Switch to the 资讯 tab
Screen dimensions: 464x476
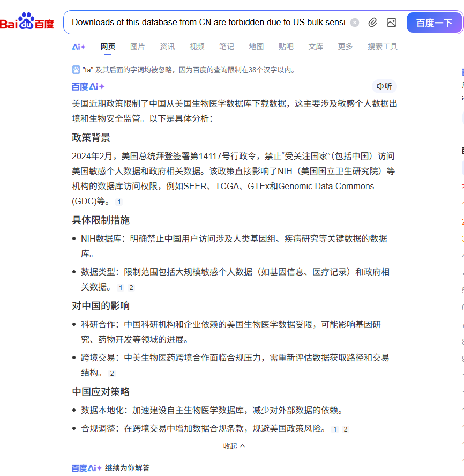tap(167, 47)
